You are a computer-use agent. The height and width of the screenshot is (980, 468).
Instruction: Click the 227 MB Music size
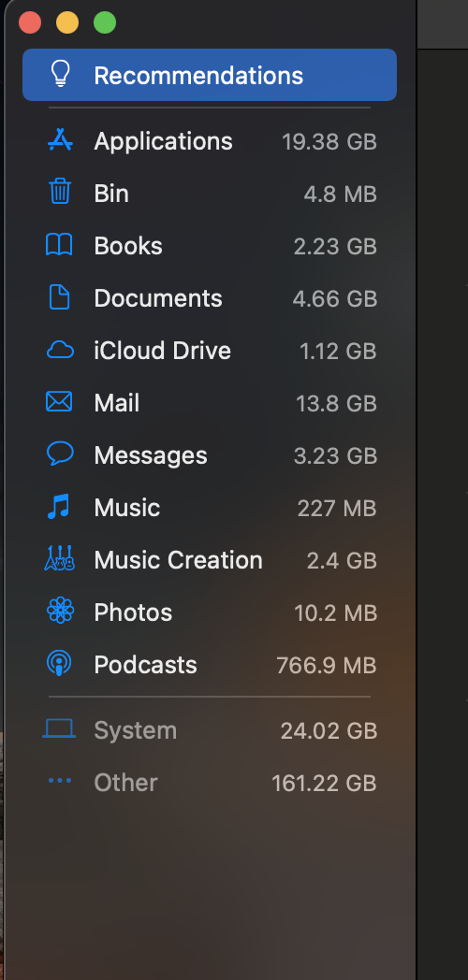(337, 509)
